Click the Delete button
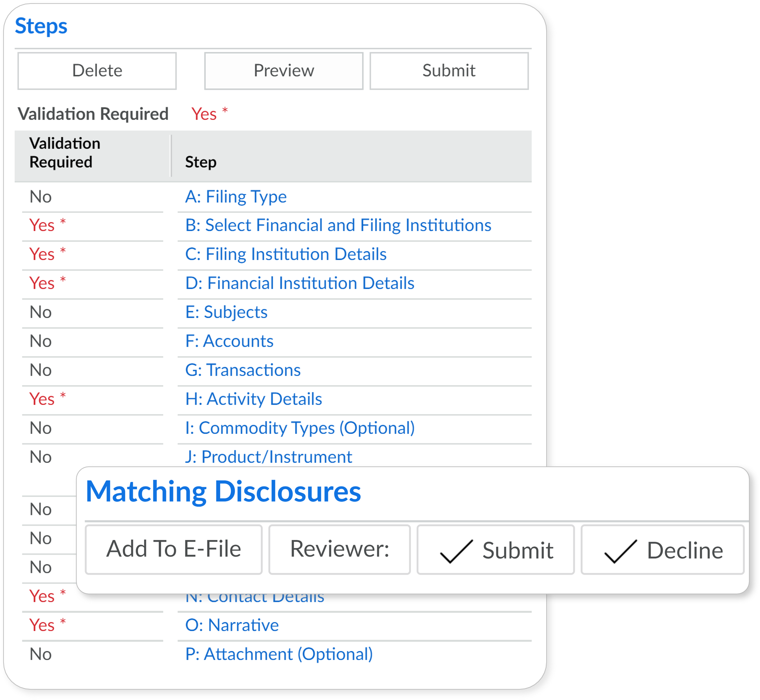760x700 pixels. coord(97,71)
